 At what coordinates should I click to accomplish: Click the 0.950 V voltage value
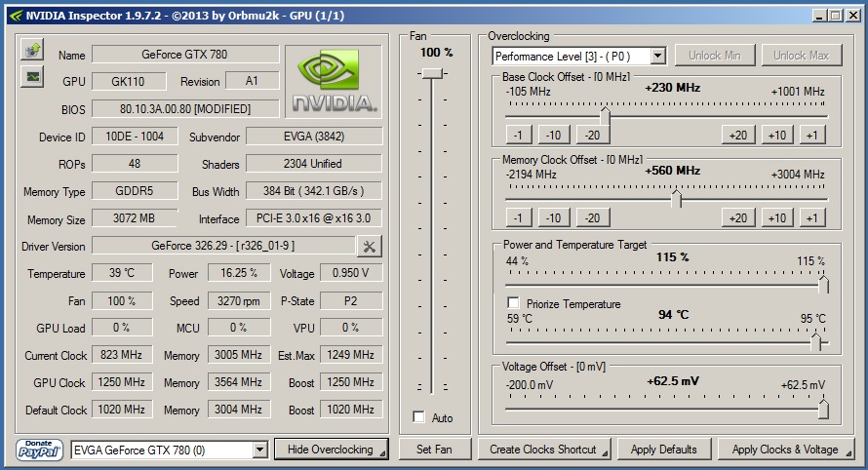click(351, 272)
